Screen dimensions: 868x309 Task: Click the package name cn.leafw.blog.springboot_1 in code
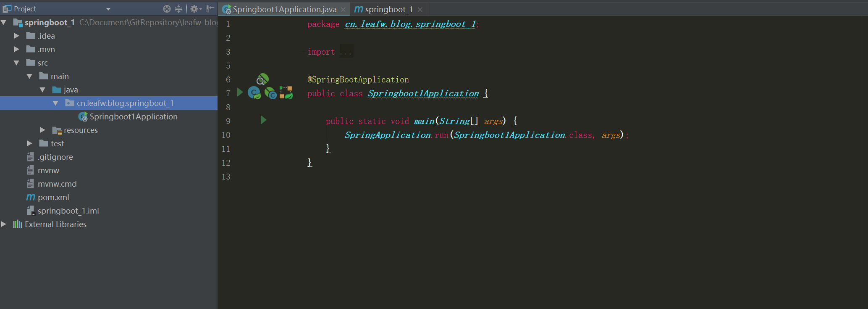click(x=410, y=24)
